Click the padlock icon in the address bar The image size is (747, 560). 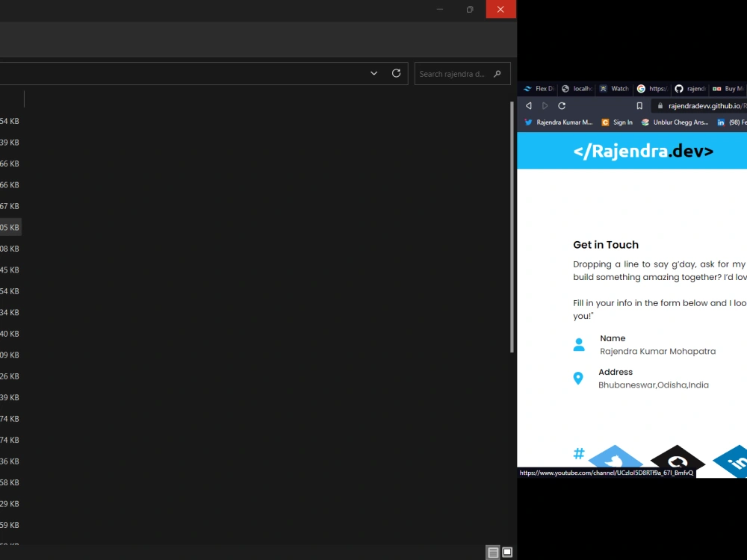tap(660, 105)
